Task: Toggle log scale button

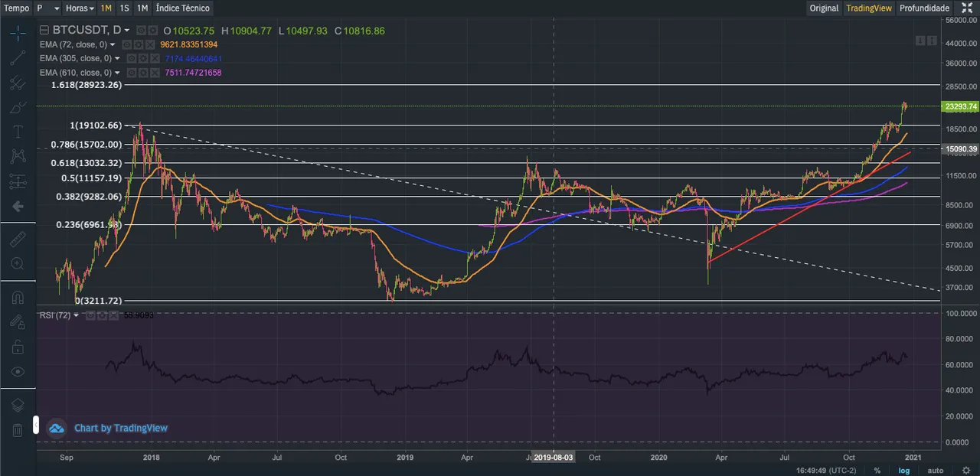Action: (903, 470)
